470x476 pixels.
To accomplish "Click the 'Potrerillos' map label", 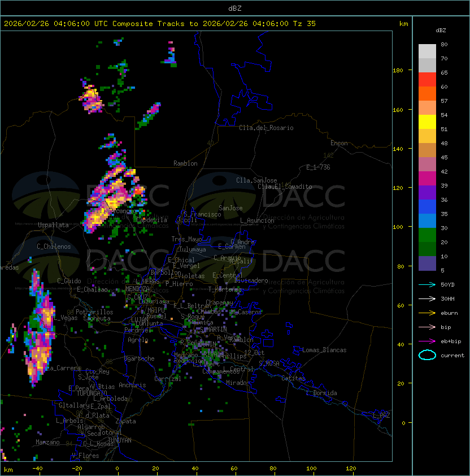I will click(94, 312).
